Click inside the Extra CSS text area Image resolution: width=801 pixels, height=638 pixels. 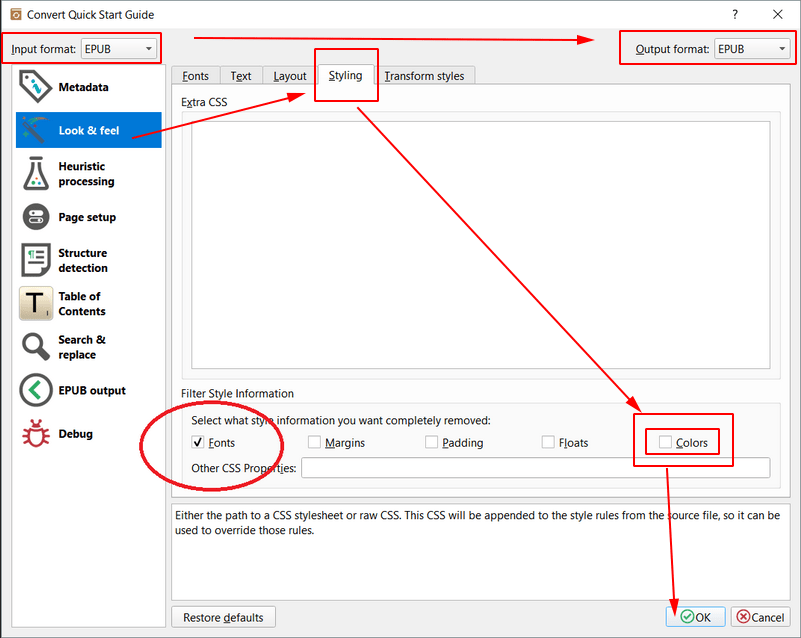click(x=480, y=245)
